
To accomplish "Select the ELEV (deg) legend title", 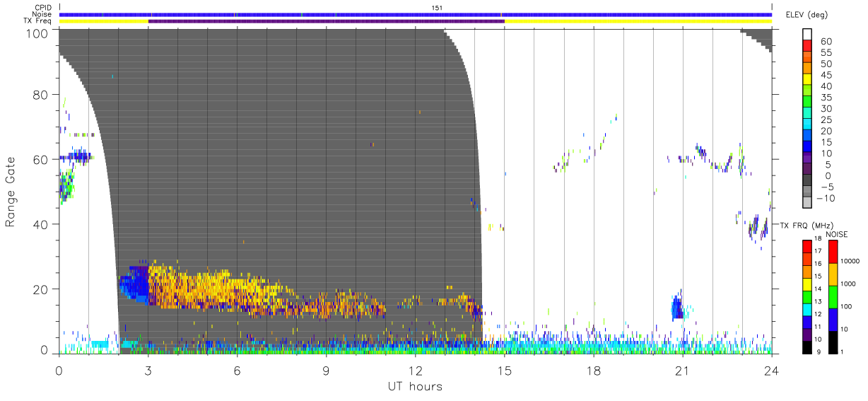I will click(x=808, y=14).
